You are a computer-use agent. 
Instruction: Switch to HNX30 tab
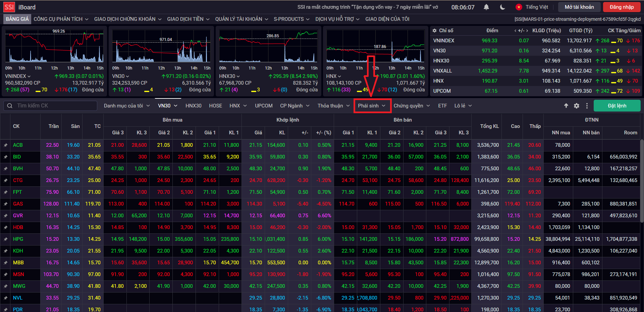[194, 106]
